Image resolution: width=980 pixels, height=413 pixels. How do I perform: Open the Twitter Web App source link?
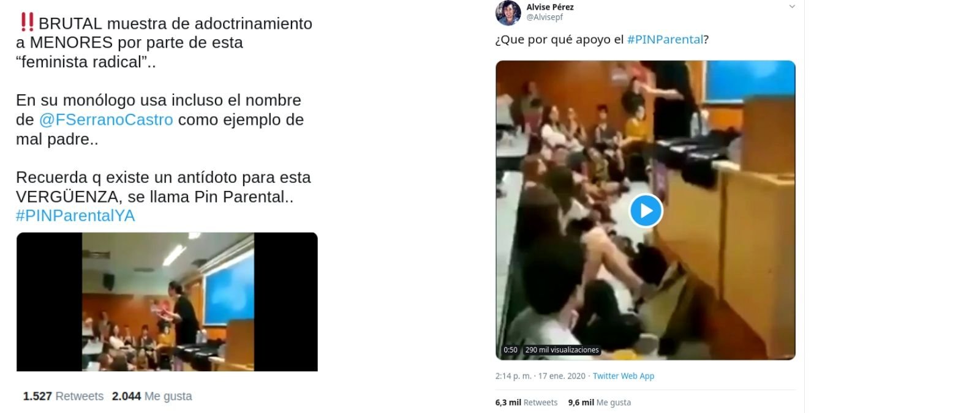pos(624,376)
